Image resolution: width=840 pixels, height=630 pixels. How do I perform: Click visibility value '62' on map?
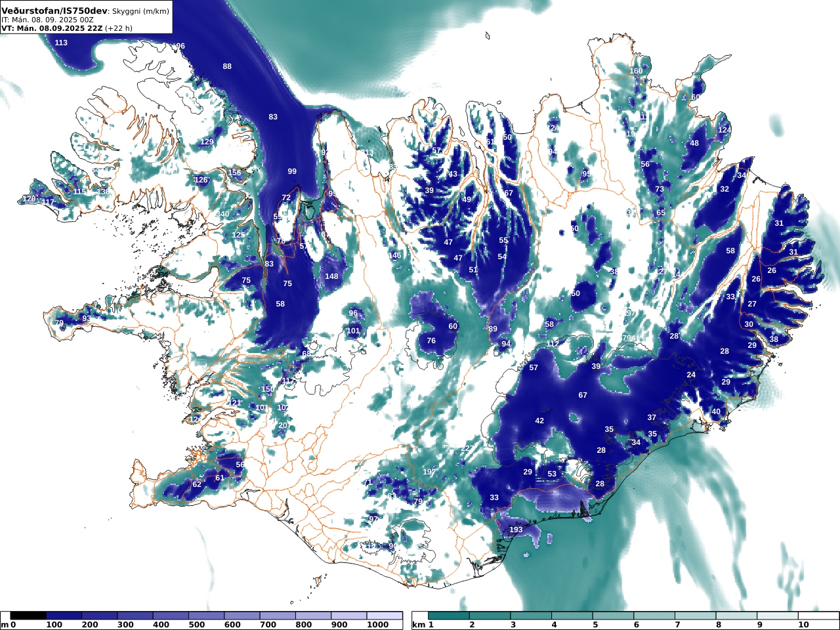tap(197, 484)
